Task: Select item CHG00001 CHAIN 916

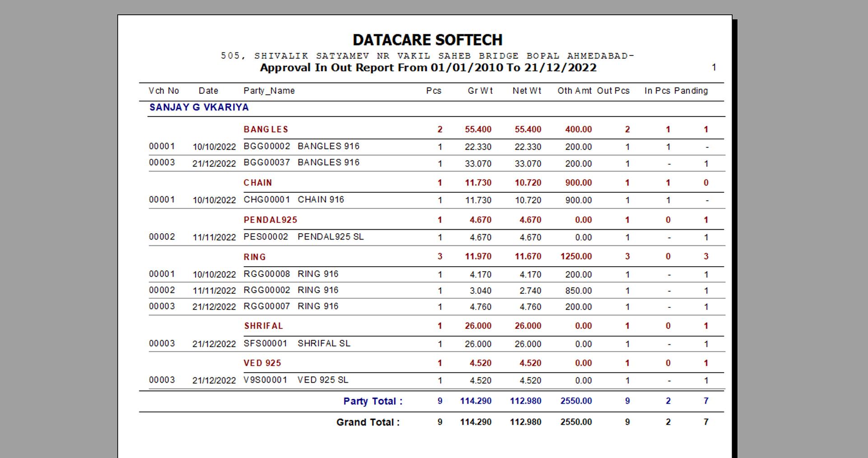Action: pyautogui.click(x=294, y=199)
